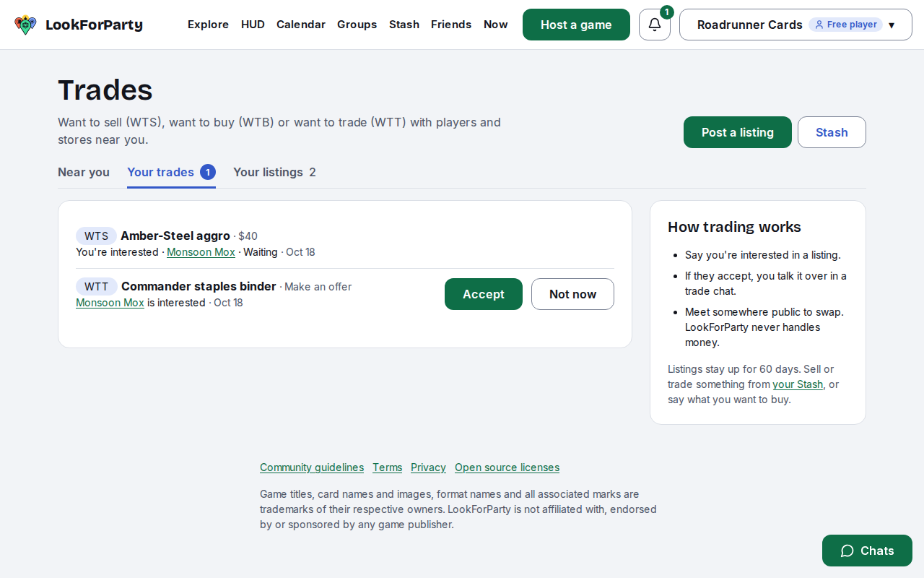Viewport: 924px width, 578px height.
Task: Open the Terms link
Action: click(387, 467)
